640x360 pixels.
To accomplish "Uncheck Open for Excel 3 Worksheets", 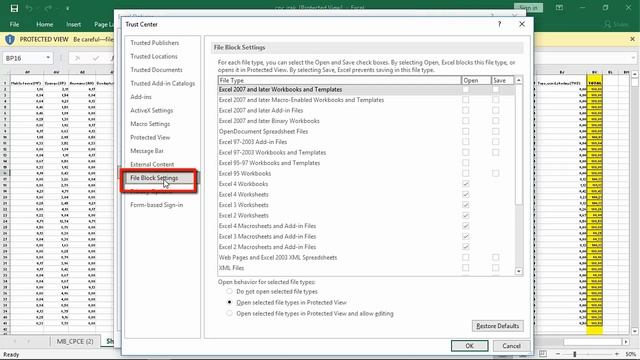I will coord(465,205).
